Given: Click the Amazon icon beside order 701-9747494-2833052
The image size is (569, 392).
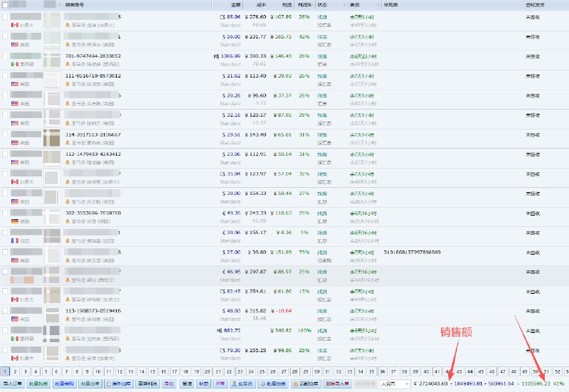Looking at the screenshot, I should click(x=68, y=63).
